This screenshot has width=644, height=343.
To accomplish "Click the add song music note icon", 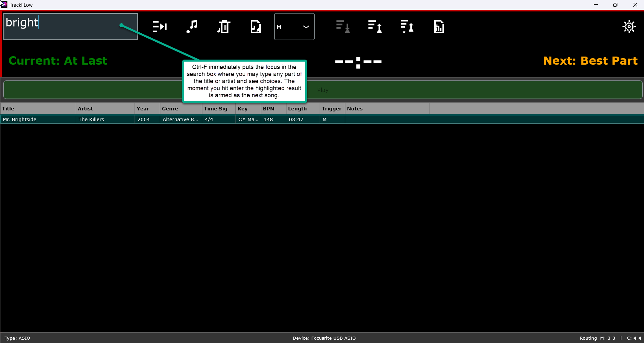I will pos(192,27).
